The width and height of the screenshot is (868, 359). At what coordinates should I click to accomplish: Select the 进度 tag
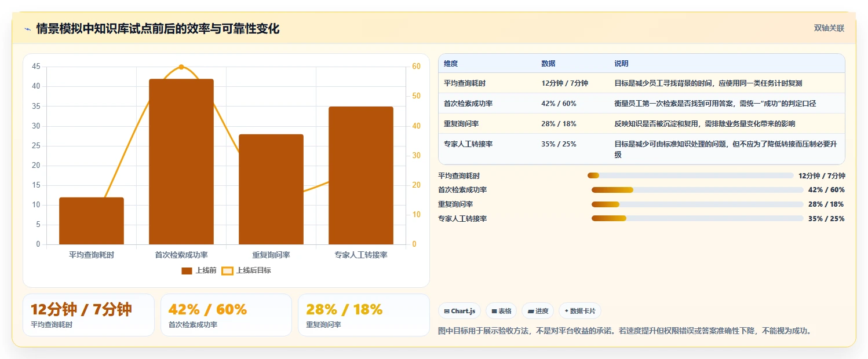pyautogui.click(x=538, y=311)
